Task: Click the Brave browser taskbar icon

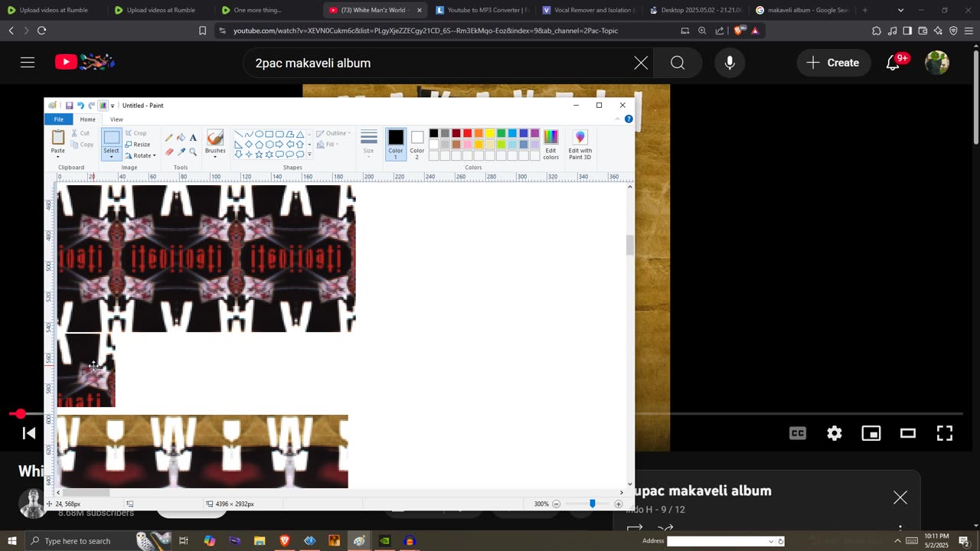Action: tap(285, 541)
